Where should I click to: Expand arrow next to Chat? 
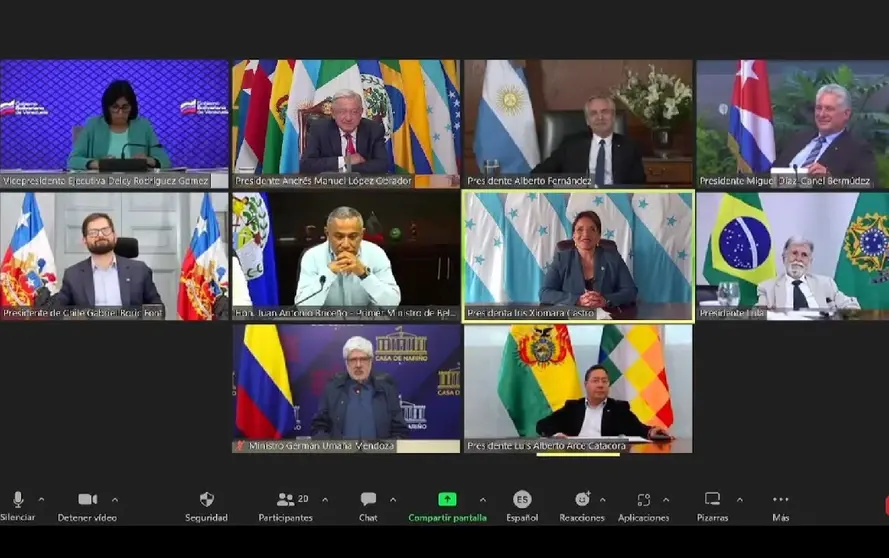393,500
